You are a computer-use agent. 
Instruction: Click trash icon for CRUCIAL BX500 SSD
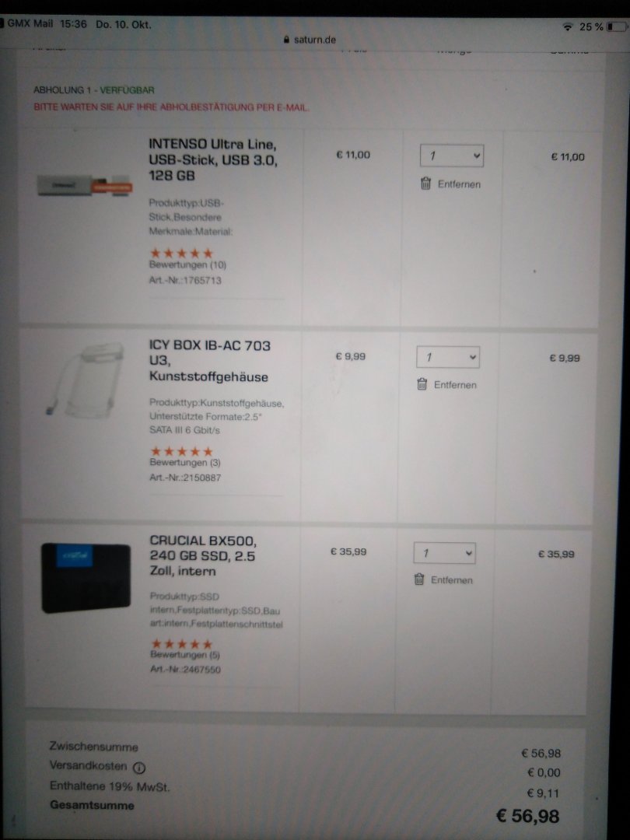(419, 579)
